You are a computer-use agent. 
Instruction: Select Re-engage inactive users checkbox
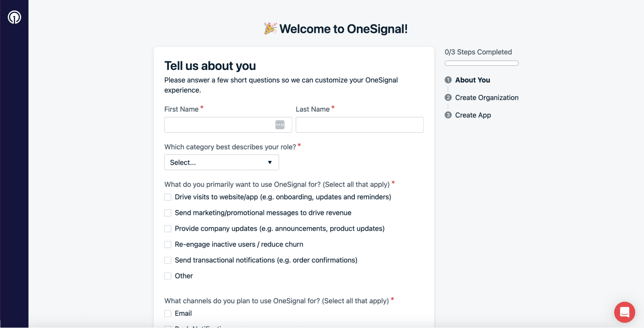pos(168,244)
